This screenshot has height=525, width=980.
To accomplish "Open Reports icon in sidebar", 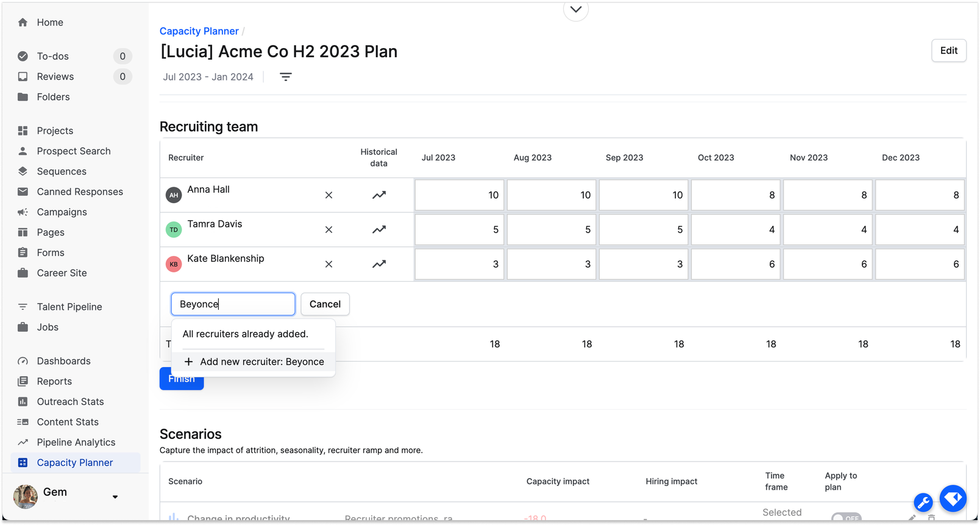I will tap(23, 381).
